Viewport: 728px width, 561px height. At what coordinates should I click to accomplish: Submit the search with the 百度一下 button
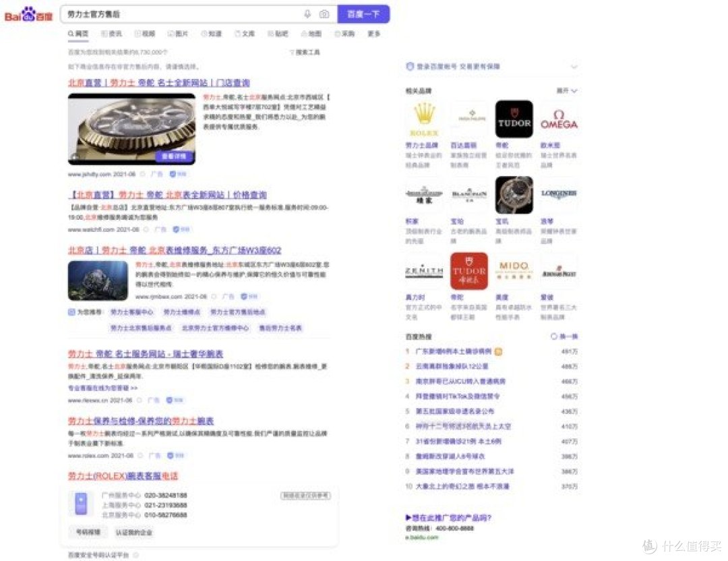363,14
